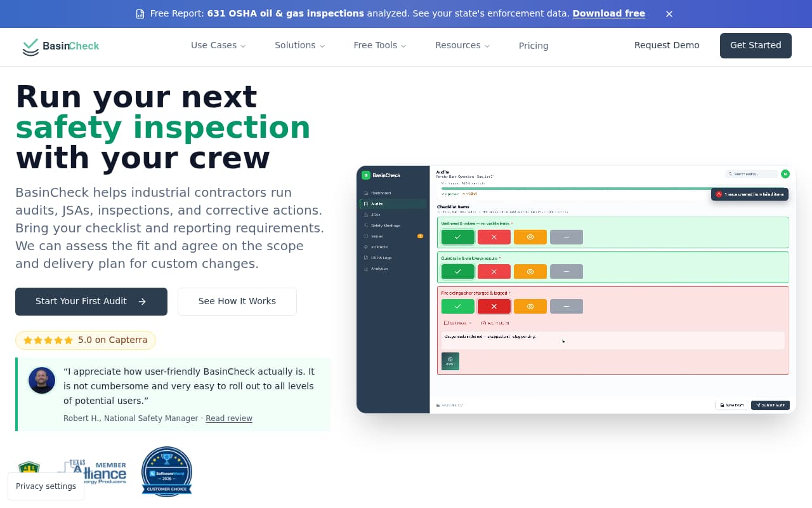Image resolution: width=812 pixels, height=508 pixels.
Task: Mark Wellhead & valves item as passed
Action: pos(458,237)
